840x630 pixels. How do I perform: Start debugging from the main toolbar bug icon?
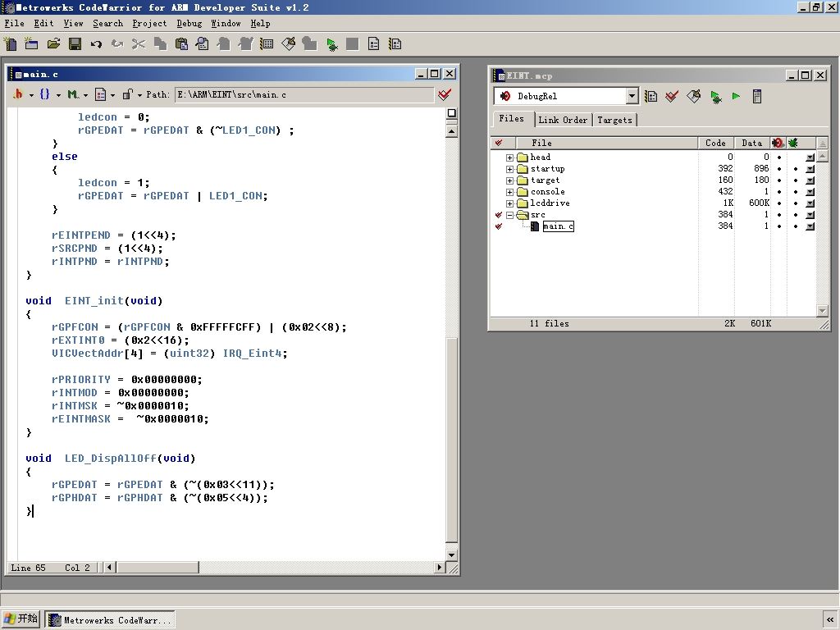pos(331,44)
